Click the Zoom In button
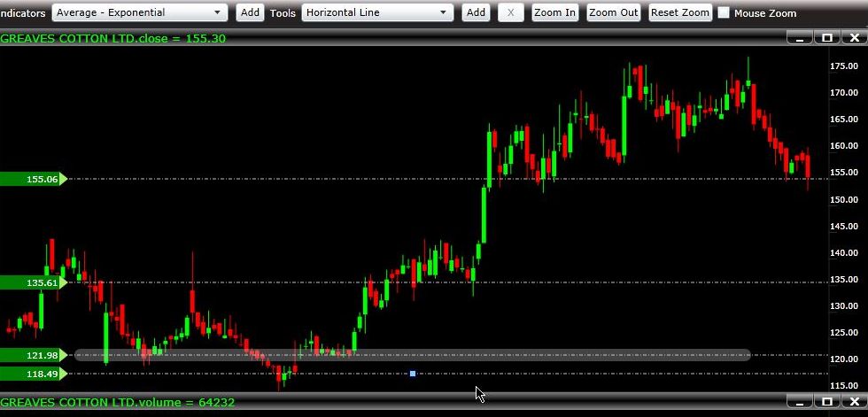 (x=554, y=12)
